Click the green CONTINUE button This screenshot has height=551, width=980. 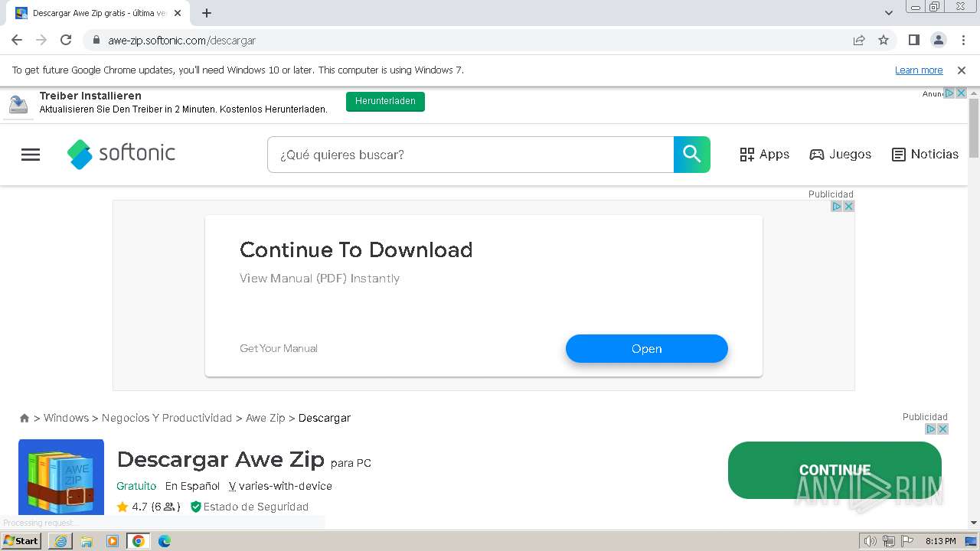835,470
